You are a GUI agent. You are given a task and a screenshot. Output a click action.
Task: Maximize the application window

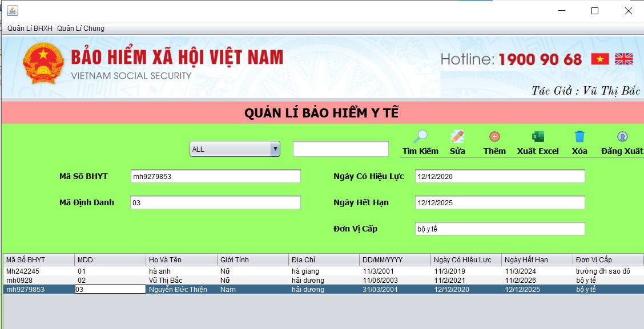click(x=595, y=11)
